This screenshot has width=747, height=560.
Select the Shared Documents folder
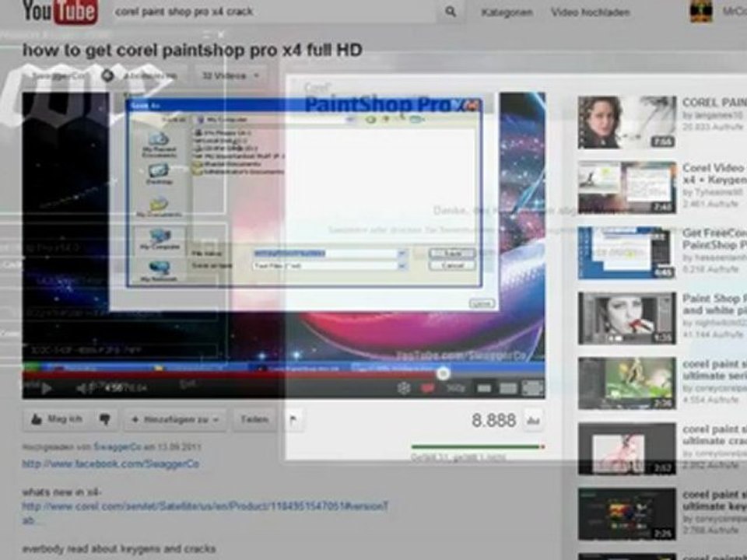(225, 164)
